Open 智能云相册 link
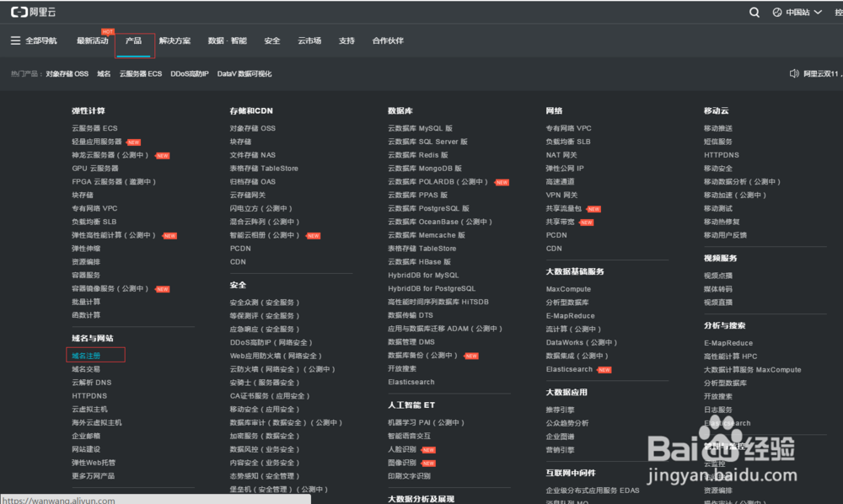843x504 pixels. coord(265,235)
